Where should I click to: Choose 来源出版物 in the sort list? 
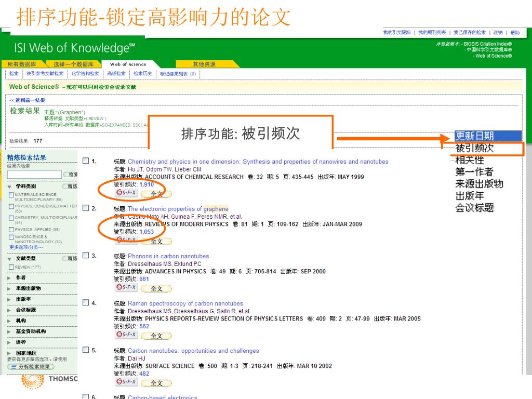(x=479, y=183)
